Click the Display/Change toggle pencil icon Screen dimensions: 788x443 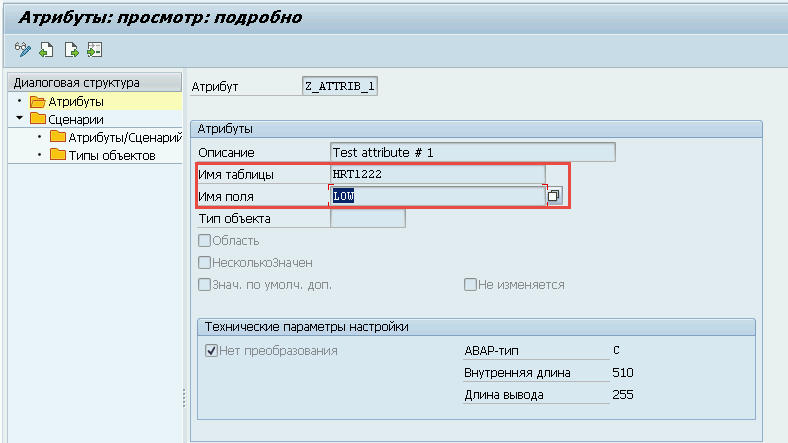click(23, 49)
